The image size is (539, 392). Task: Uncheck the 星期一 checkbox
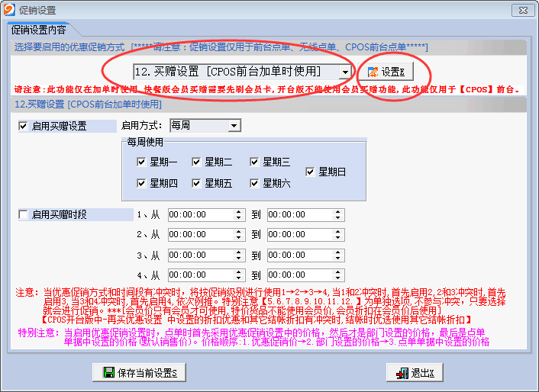click(x=141, y=162)
